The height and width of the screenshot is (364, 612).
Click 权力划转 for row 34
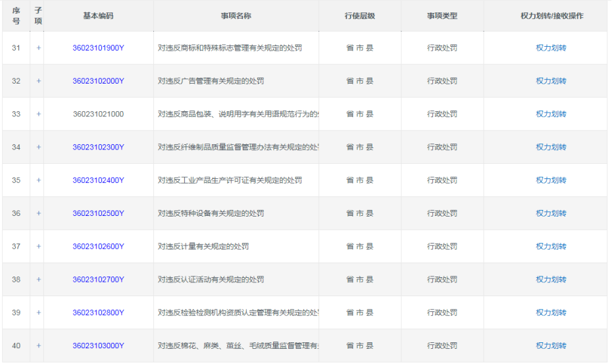tap(551, 147)
